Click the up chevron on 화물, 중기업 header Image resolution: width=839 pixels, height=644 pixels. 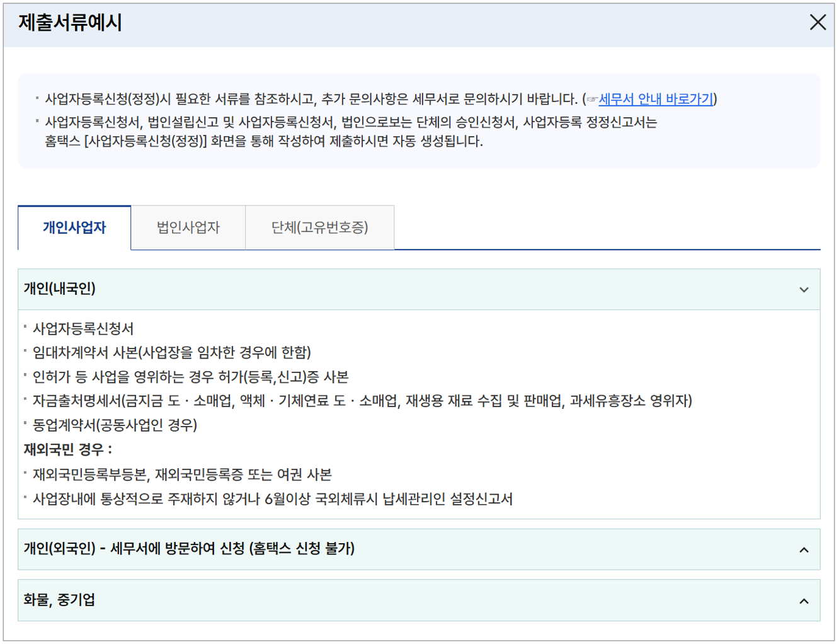click(804, 600)
